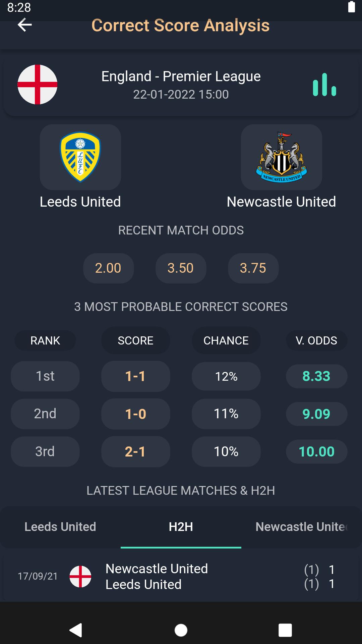
Task: Select draw odds 3.50
Action: click(181, 268)
